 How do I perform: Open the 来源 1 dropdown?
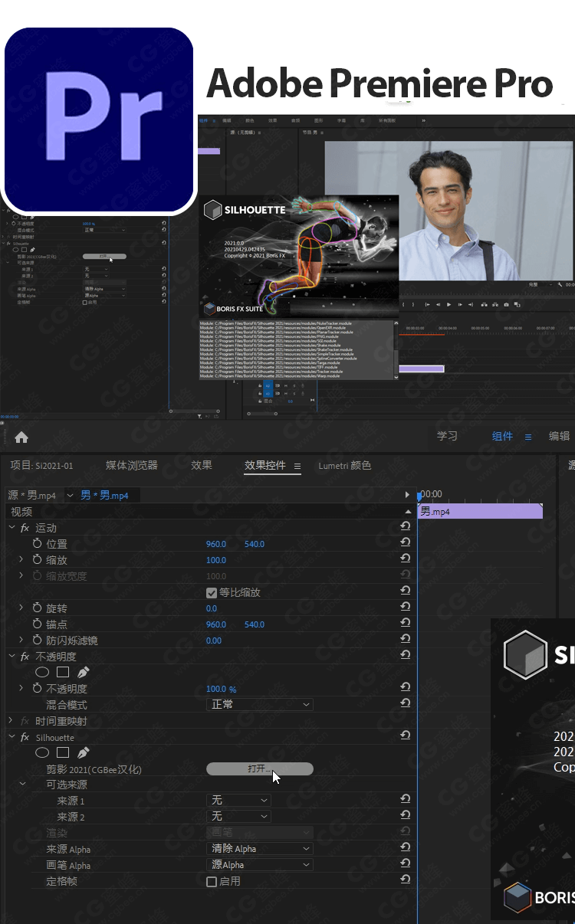click(239, 800)
